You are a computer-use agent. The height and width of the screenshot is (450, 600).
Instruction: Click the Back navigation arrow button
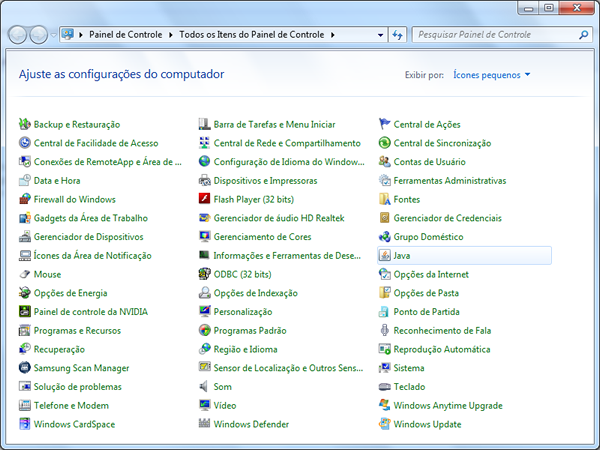18,35
